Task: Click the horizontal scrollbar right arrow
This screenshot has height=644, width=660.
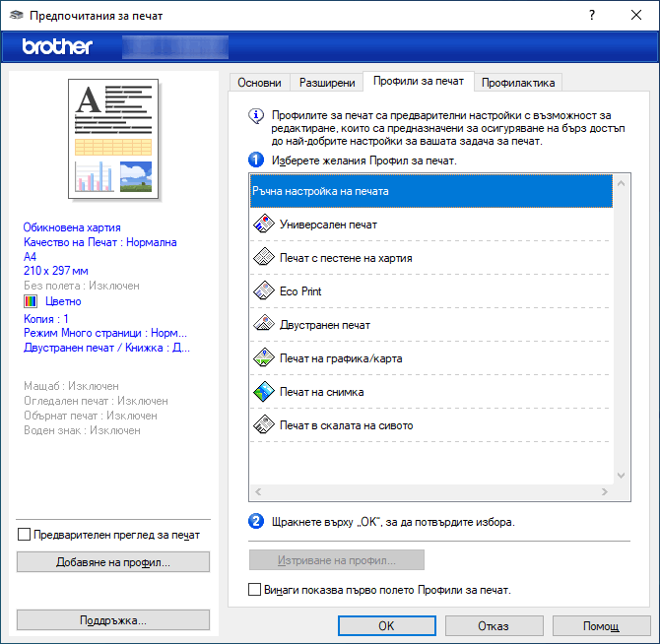Action: 605,491
